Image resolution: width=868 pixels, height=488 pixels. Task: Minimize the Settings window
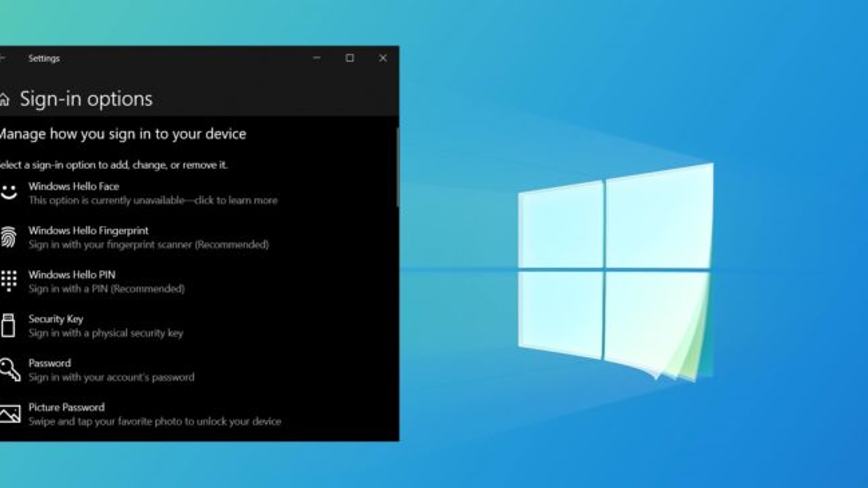pos(317,58)
